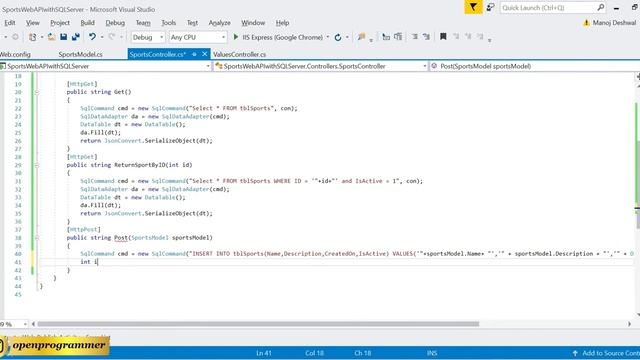This screenshot has width=640, height=360.
Task: Close the SportsController.cs tab
Action: click(204, 54)
